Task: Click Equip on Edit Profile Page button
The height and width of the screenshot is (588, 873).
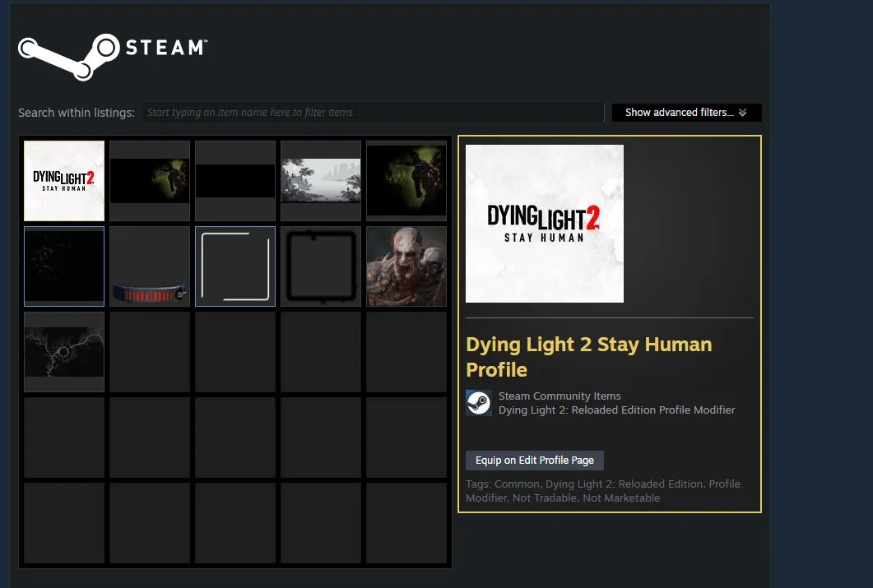Action: tap(535, 461)
